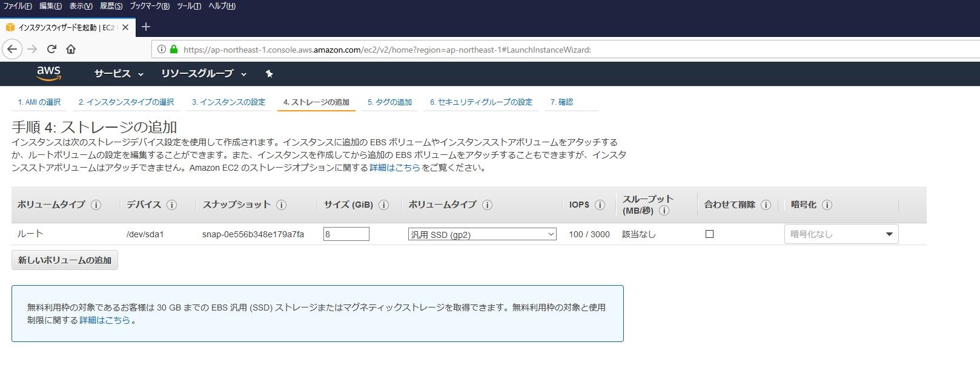Open the 暗号化なし encryption dropdown
Screen dimensions: 980x388
841,234
